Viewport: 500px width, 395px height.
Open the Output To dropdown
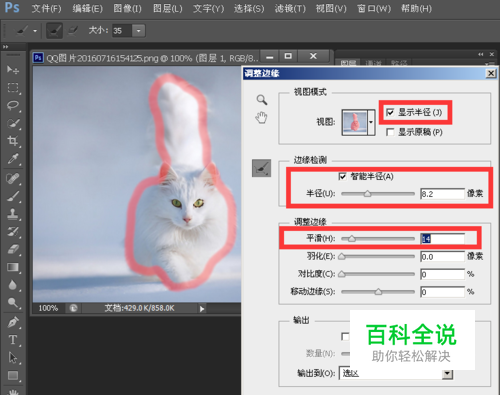tap(447, 374)
